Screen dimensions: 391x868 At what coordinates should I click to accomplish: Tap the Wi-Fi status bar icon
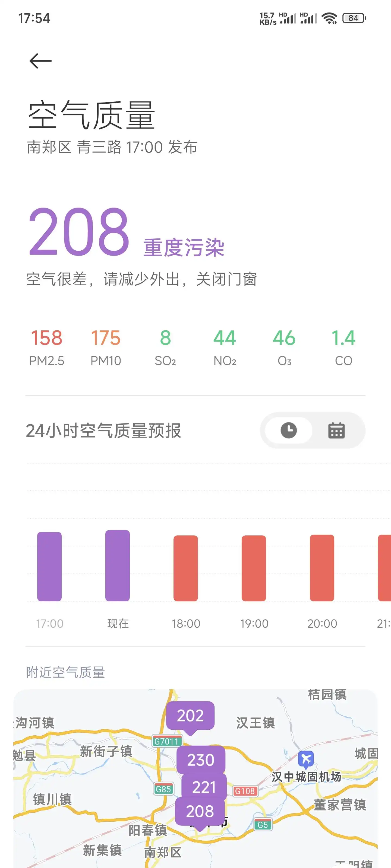tap(329, 18)
